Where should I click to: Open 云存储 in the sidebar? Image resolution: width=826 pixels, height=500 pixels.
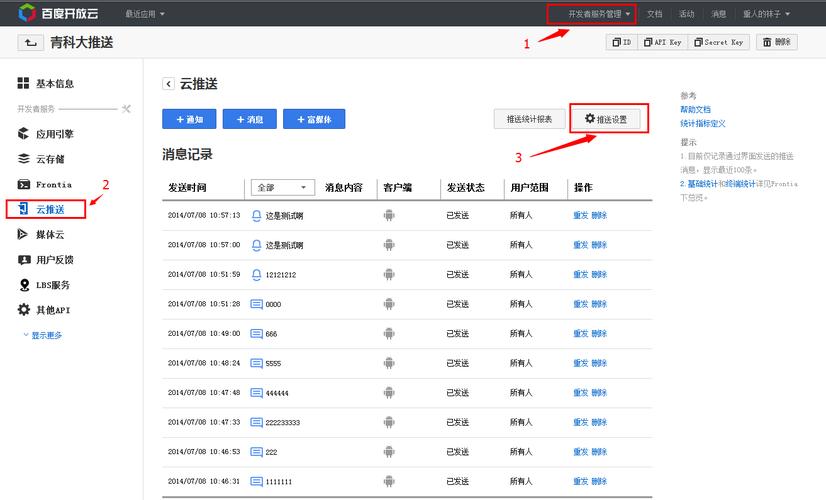click(41, 159)
